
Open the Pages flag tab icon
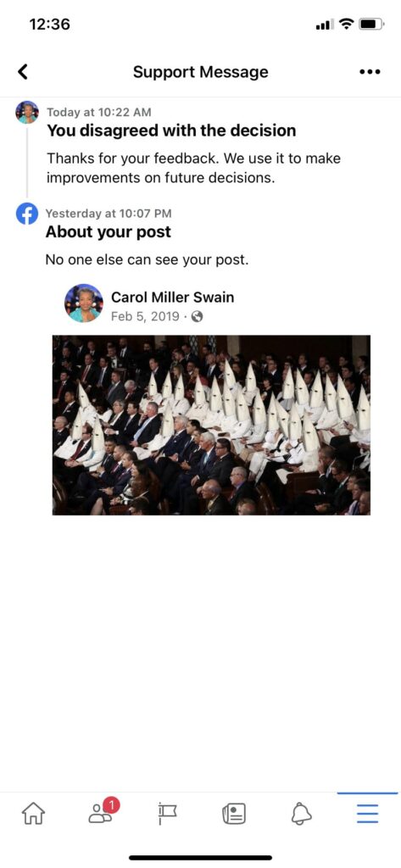(x=166, y=813)
